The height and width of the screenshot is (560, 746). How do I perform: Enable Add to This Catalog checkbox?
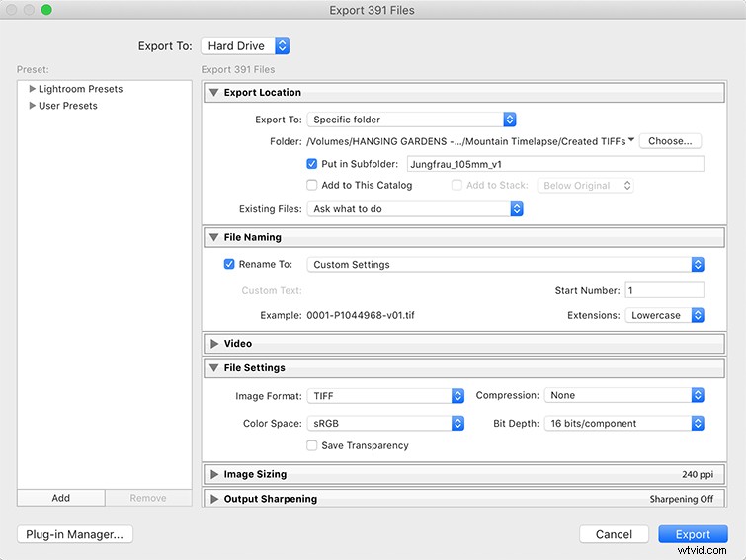(x=312, y=185)
